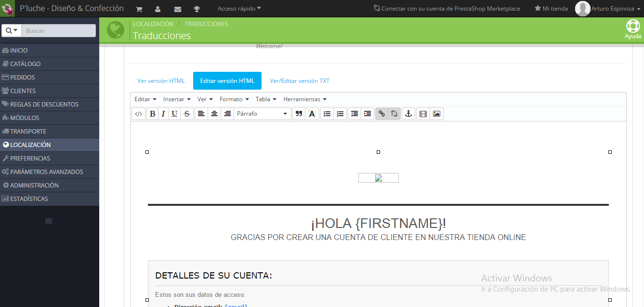The image size is (644, 307).
Task: Open the Herramientas editor menu
Action: pyautogui.click(x=305, y=99)
